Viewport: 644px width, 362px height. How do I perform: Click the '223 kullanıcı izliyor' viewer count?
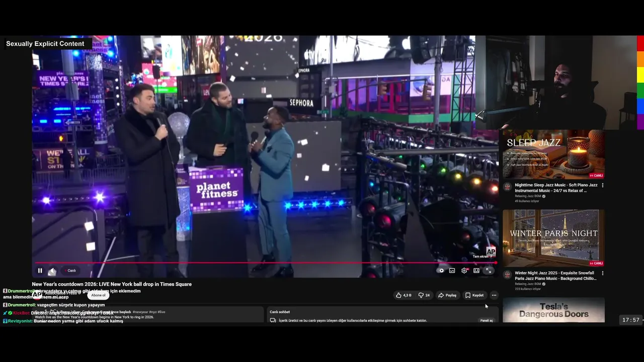528,289
